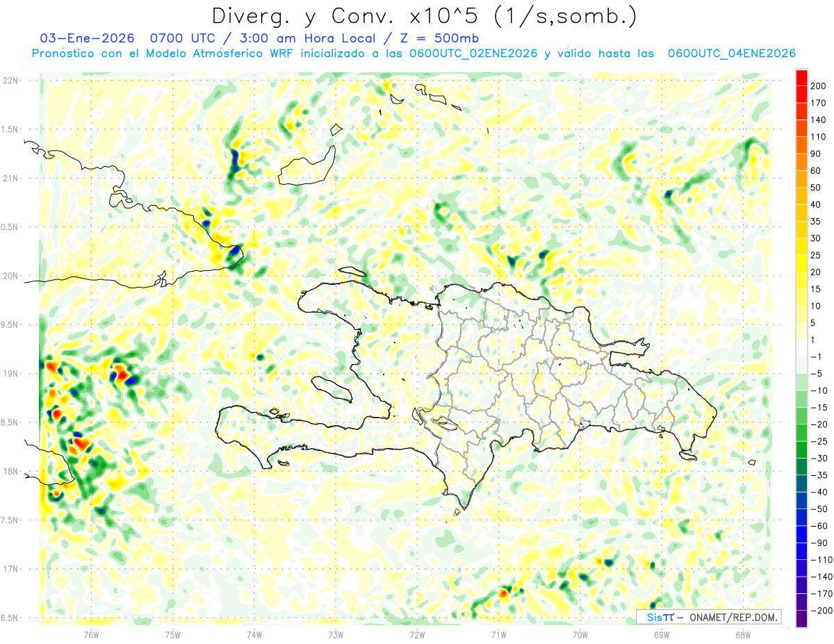Click the color bar value '-90'
The image size is (834, 644).
tap(819, 543)
